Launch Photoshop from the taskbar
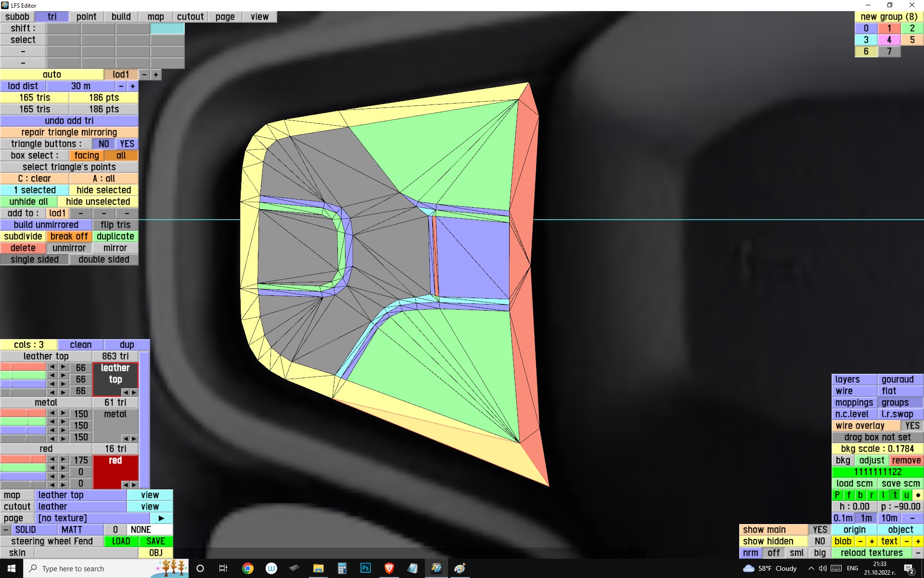The width and height of the screenshot is (924, 578). click(365, 568)
